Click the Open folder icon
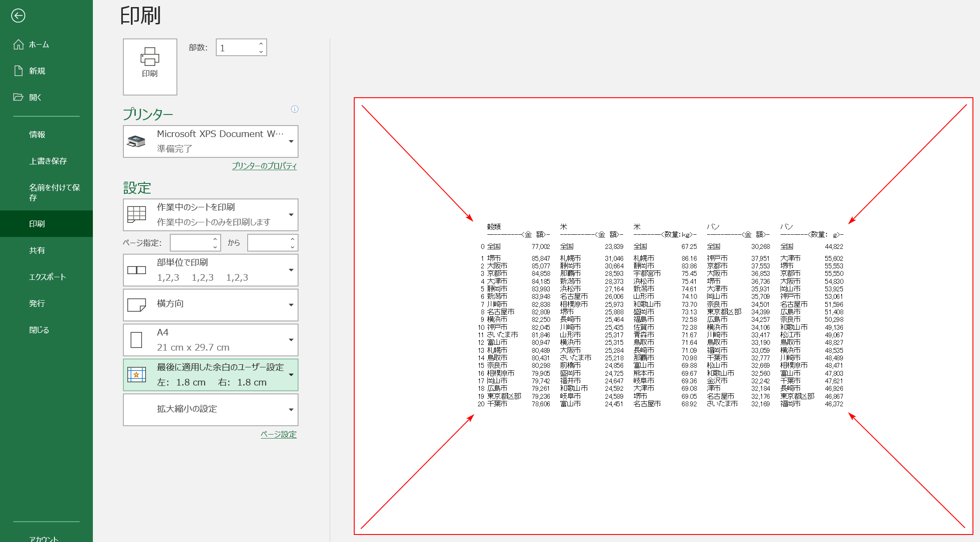 point(18,97)
